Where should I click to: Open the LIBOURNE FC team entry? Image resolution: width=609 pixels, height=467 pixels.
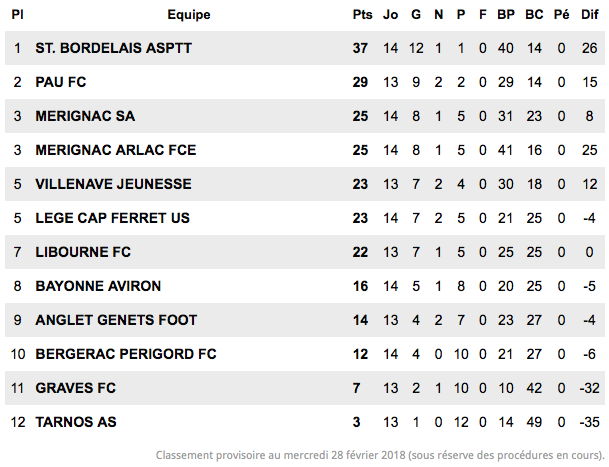(x=83, y=252)
